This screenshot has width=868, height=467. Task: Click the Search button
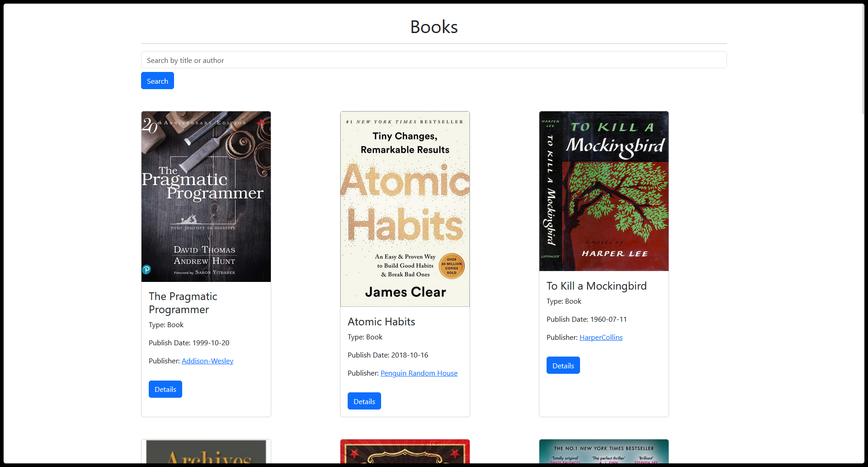(x=157, y=81)
